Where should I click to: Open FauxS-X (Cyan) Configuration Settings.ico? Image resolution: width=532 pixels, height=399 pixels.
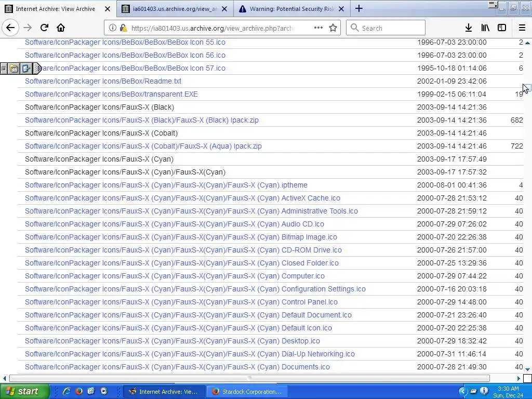click(x=195, y=289)
